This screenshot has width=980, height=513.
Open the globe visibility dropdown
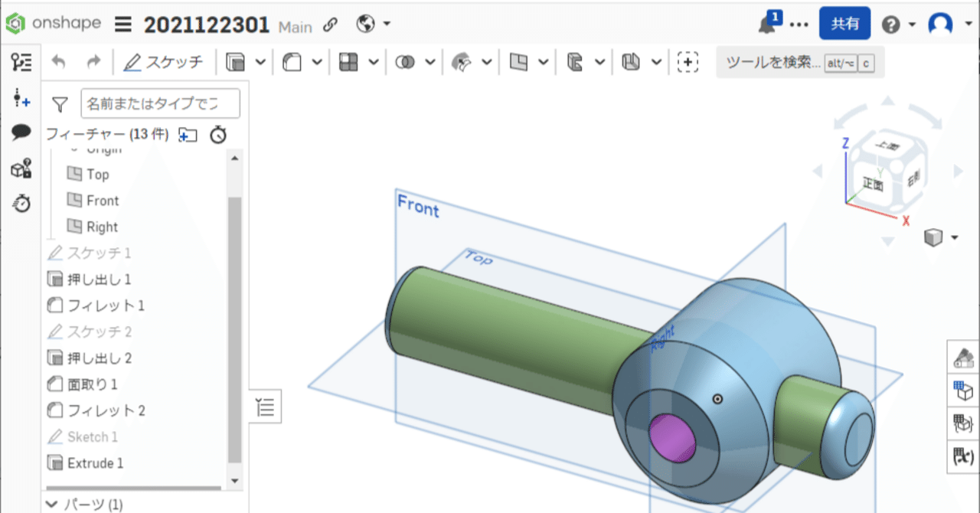(x=374, y=25)
